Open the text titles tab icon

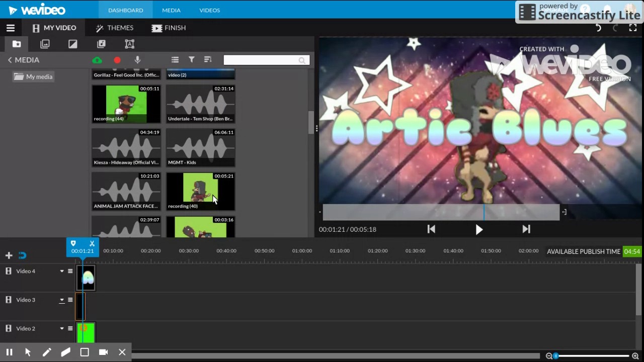click(129, 44)
